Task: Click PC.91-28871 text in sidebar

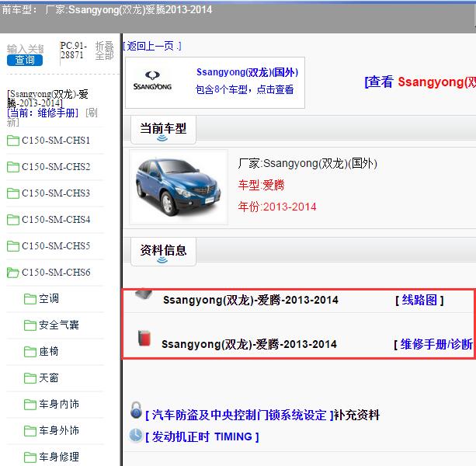Action: (x=74, y=50)
